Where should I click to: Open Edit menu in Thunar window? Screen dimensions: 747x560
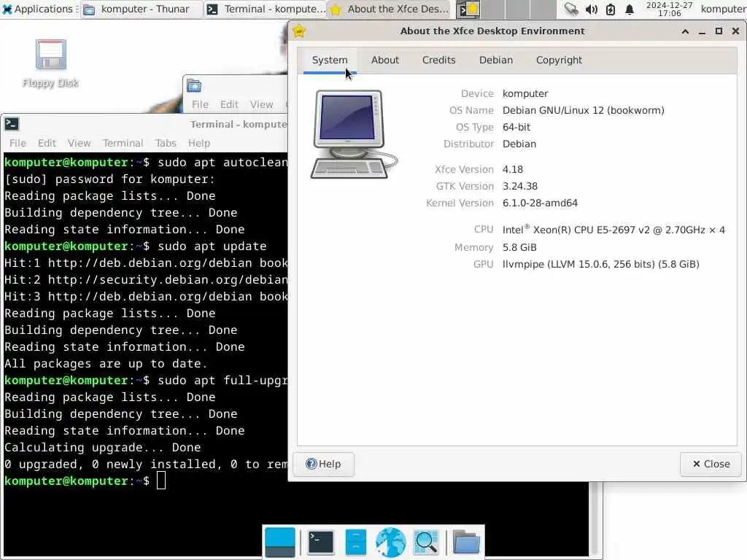(229, 104)
